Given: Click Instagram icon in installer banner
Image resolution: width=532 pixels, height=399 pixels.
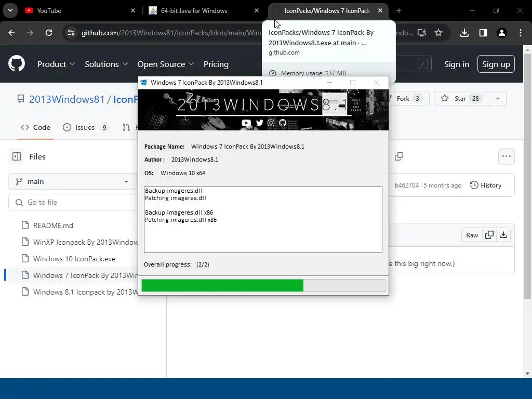Looking at the screenshot, I should (x=271, y=123).
